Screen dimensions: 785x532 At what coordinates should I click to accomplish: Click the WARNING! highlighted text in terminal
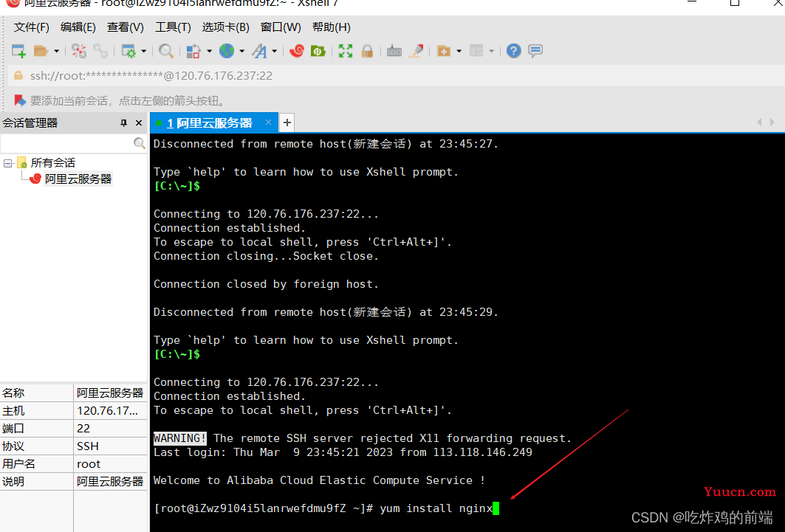click(x=179, y=438)
